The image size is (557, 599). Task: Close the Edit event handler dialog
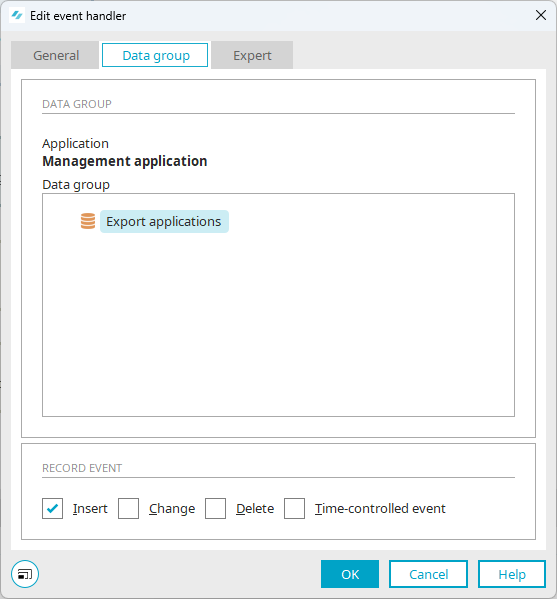click(x=541, y=15)
